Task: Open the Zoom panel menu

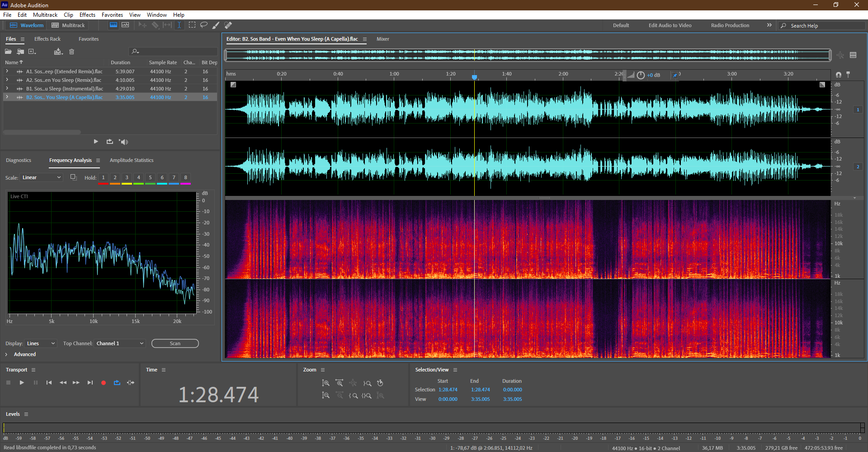Action: [x=323, y=370]
